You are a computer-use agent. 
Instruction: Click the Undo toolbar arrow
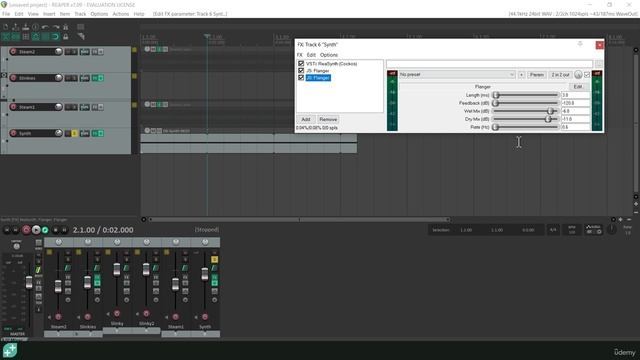45,27
